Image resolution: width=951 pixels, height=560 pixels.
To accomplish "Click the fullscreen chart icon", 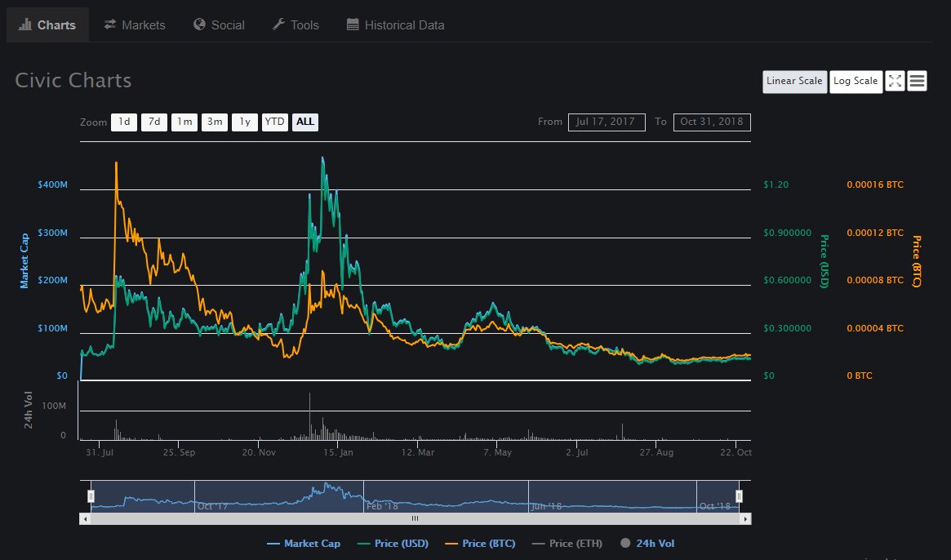I will (x=895, y=81).
